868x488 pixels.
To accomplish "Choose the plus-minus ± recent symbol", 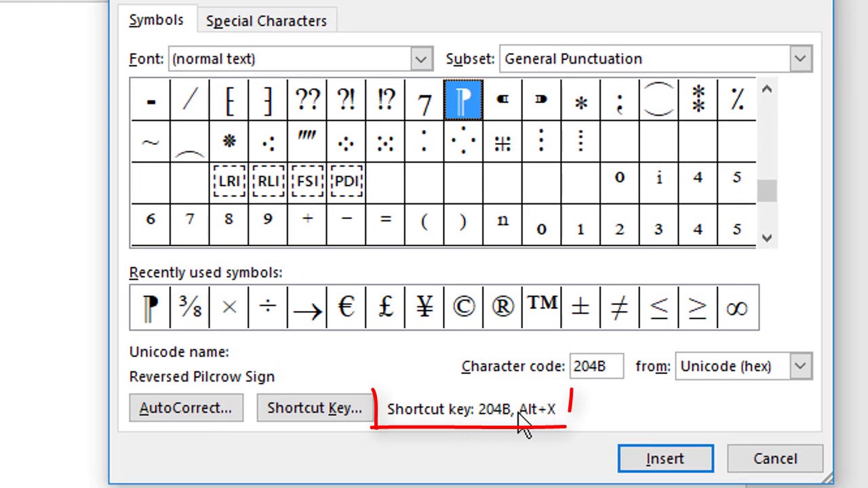I will 580,308.
